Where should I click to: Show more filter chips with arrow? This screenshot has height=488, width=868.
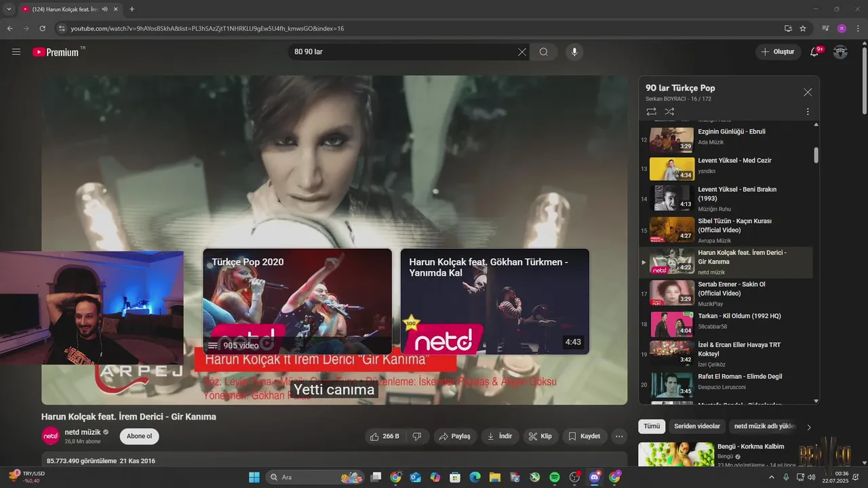coord(809,427)
